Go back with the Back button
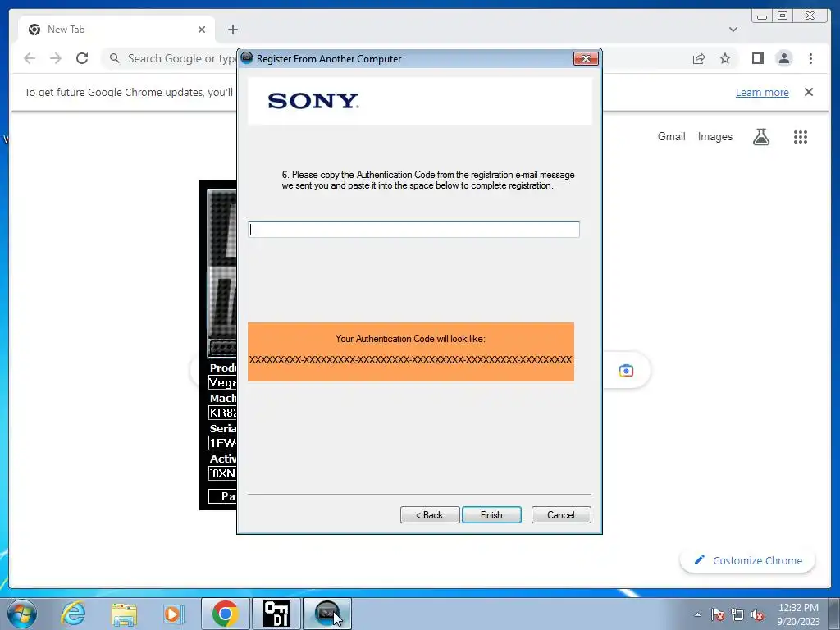This screenshot has width=840, height=630. (x=430, y=515)
